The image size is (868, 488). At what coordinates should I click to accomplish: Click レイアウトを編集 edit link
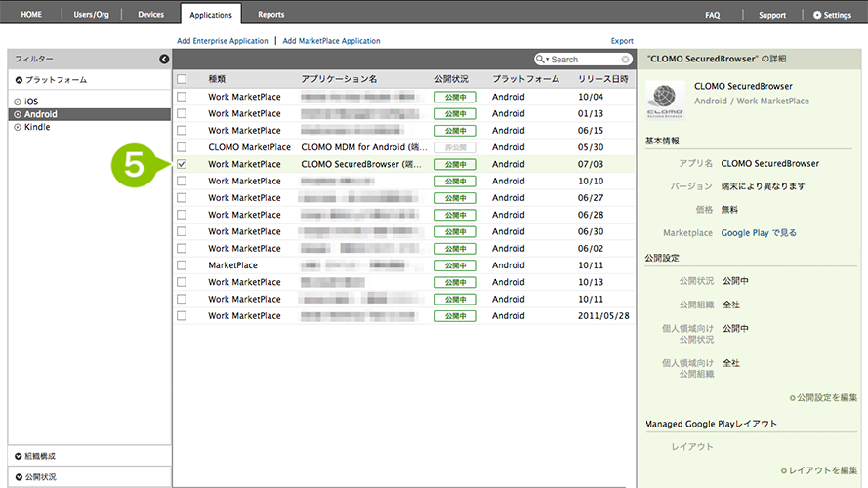click(819, 470)
